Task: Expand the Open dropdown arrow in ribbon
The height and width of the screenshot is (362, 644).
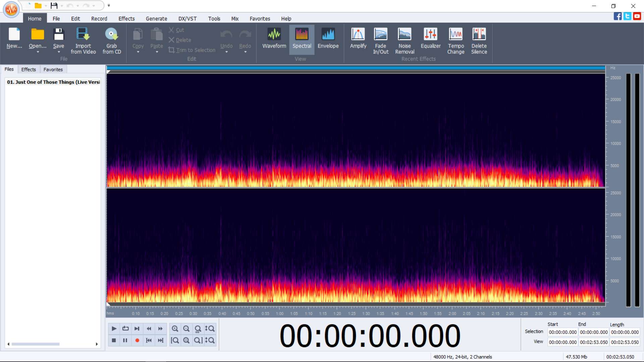Action: (38, 52)
